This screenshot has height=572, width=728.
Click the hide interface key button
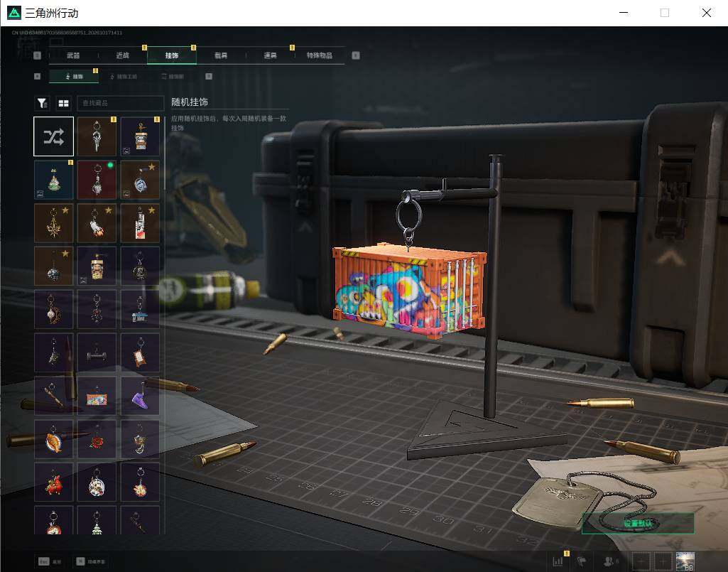[90, 561]
